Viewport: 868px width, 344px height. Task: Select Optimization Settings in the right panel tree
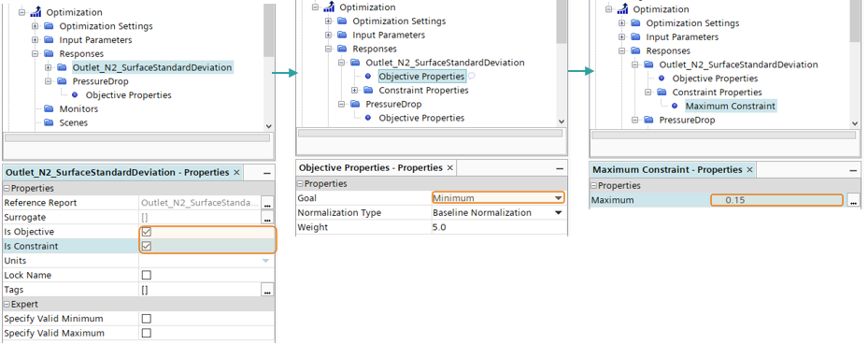[x=692, y=23]
